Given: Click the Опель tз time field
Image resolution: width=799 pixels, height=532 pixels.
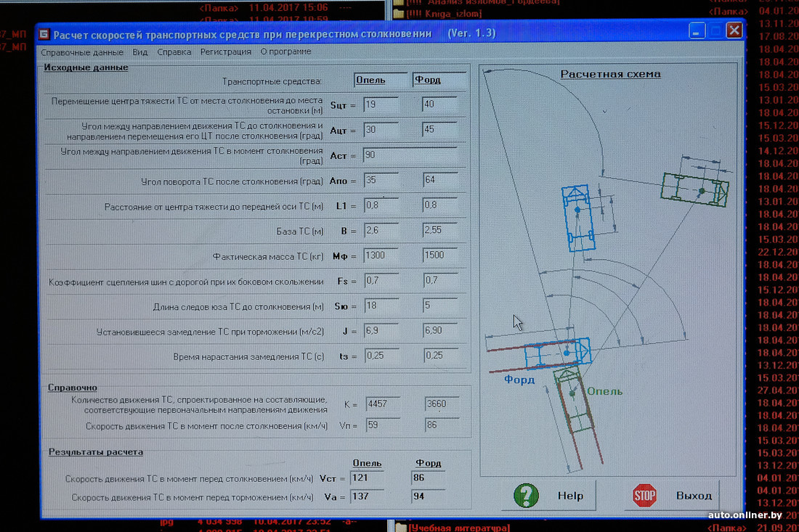Looking at the screenshot, I should 383,356.
